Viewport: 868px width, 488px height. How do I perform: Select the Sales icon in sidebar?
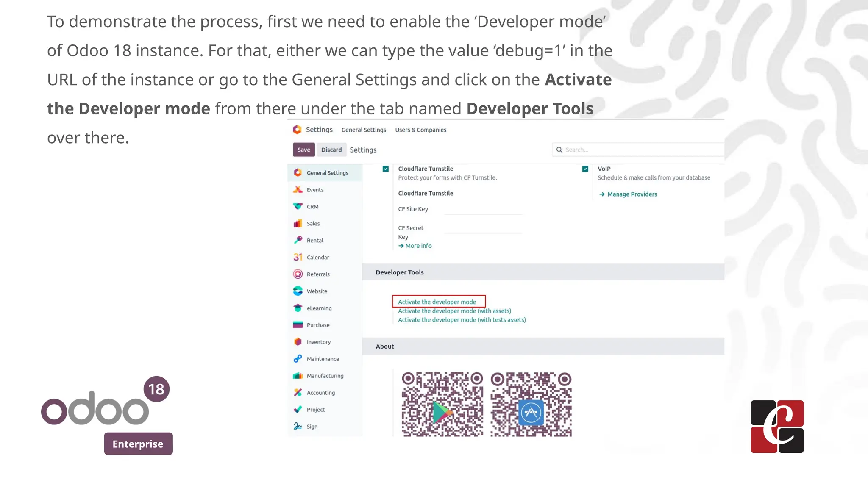298,223
